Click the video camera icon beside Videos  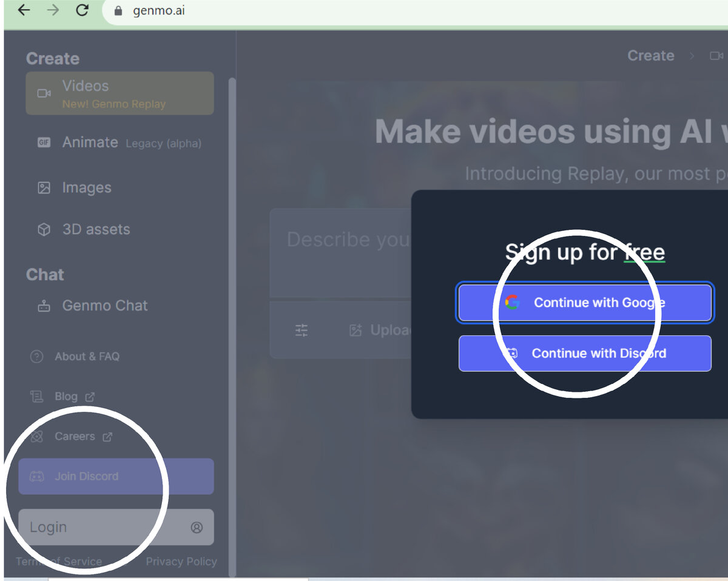(44, 93)
